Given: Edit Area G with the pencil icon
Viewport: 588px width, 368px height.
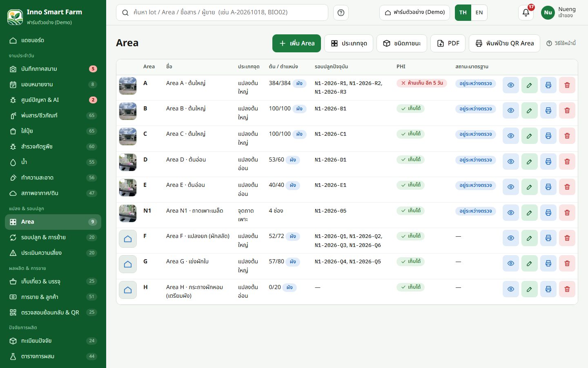Looking at the screenshot, I should coord(530,263).
